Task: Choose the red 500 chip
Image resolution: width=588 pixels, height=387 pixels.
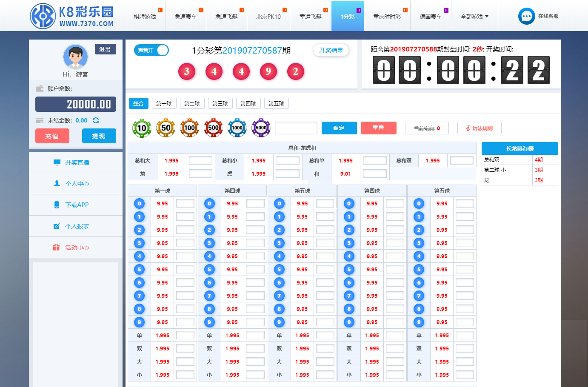Action: tap(214, 128)
